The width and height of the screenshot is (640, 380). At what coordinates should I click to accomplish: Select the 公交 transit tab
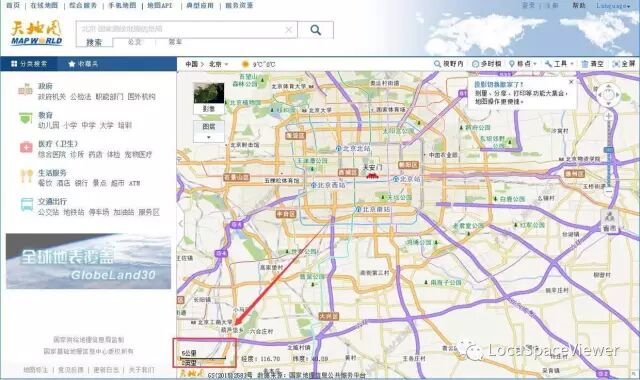tap(134, 42)
